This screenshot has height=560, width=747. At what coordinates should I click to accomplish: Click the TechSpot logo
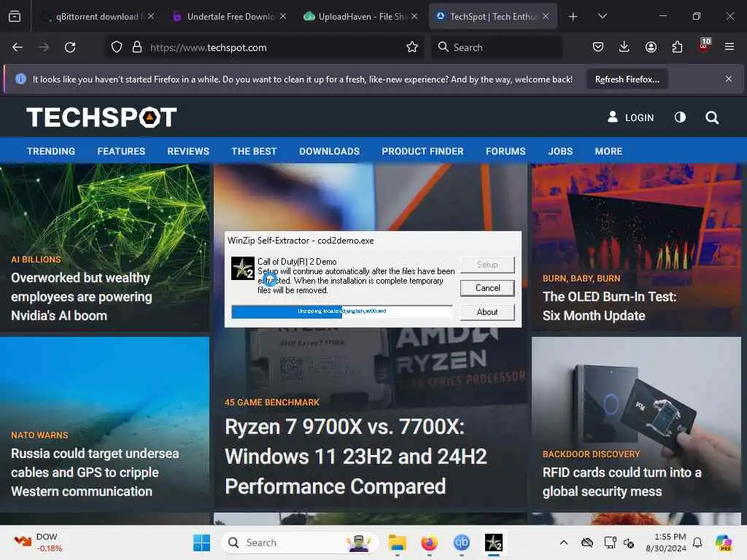point(101,117)
